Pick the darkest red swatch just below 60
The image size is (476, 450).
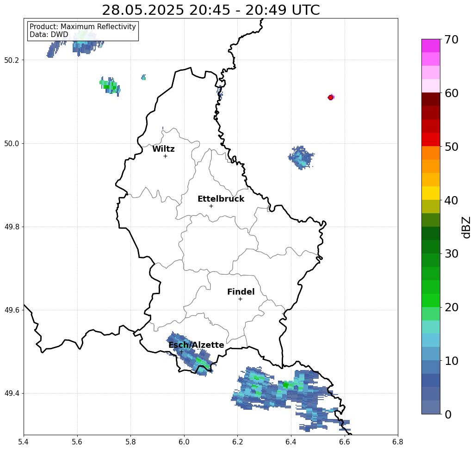coord(431,99)
